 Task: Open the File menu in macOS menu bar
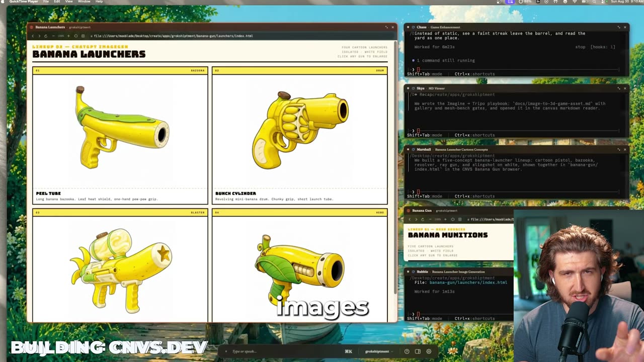[x=45, y=2]
